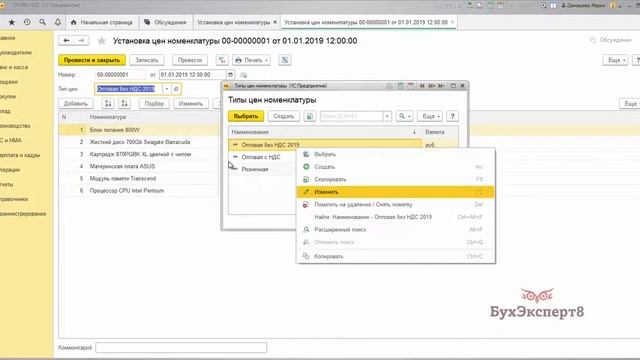Viewport: 640px width, 360px height.
Task: Expand the search field dropdown in the dialog
Action: click(387, 116)
